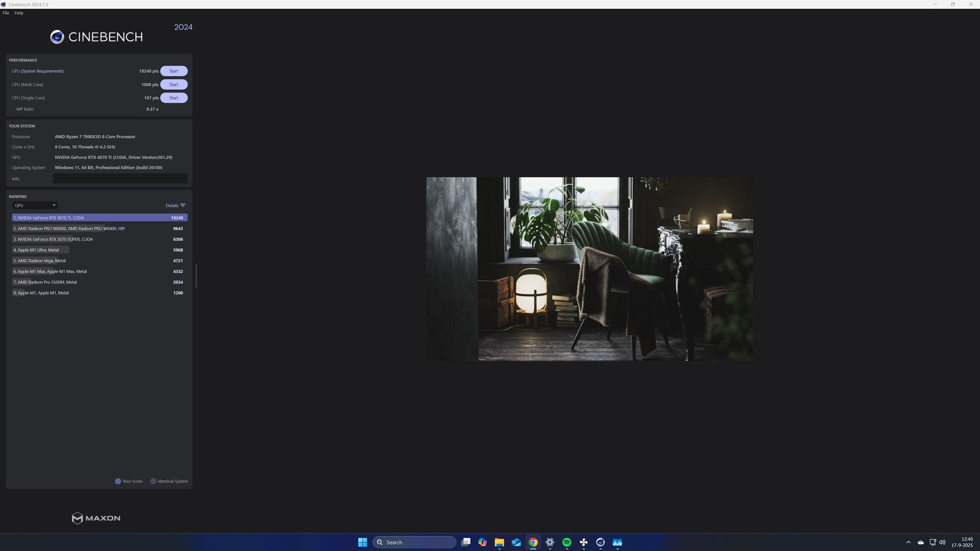Click the 1006 pts multi core score
This screenshot has height=551, width=980.
[150, 85]
